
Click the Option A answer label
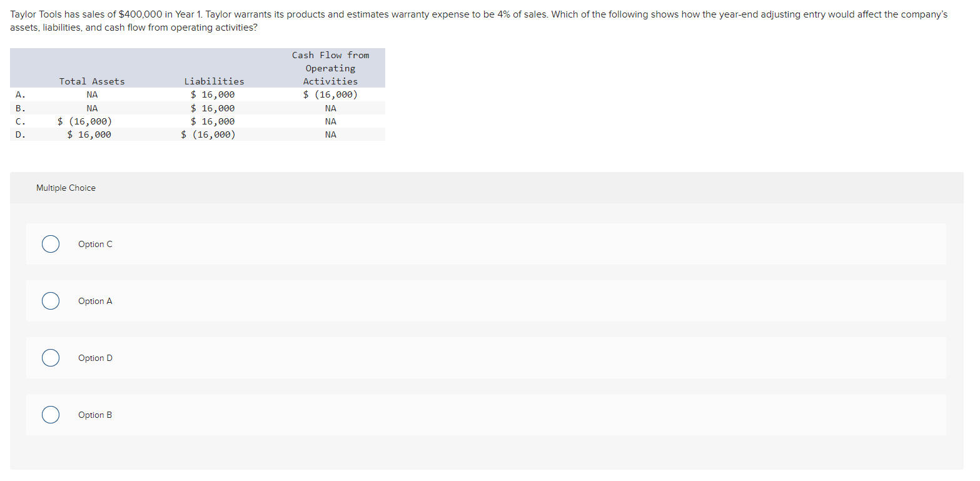point(95,301)
